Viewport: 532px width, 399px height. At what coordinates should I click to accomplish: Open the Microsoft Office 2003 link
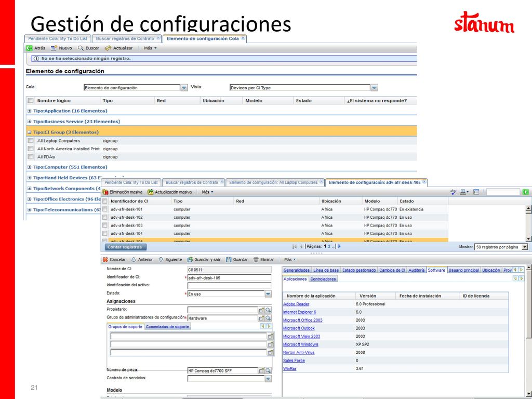(303, 320)
